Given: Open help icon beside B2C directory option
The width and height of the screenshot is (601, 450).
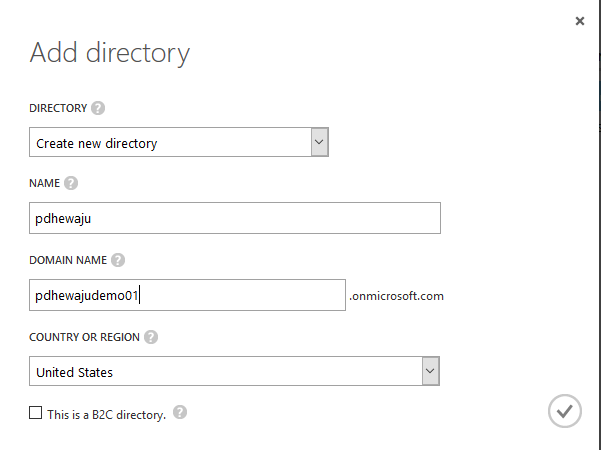Looking at the screenshot, I should coord(180,412).
